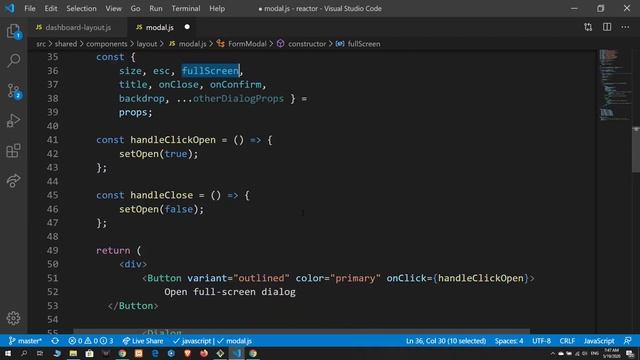Open Brave browser from the taskbar
640x360 pixels.
coord(187,353)
